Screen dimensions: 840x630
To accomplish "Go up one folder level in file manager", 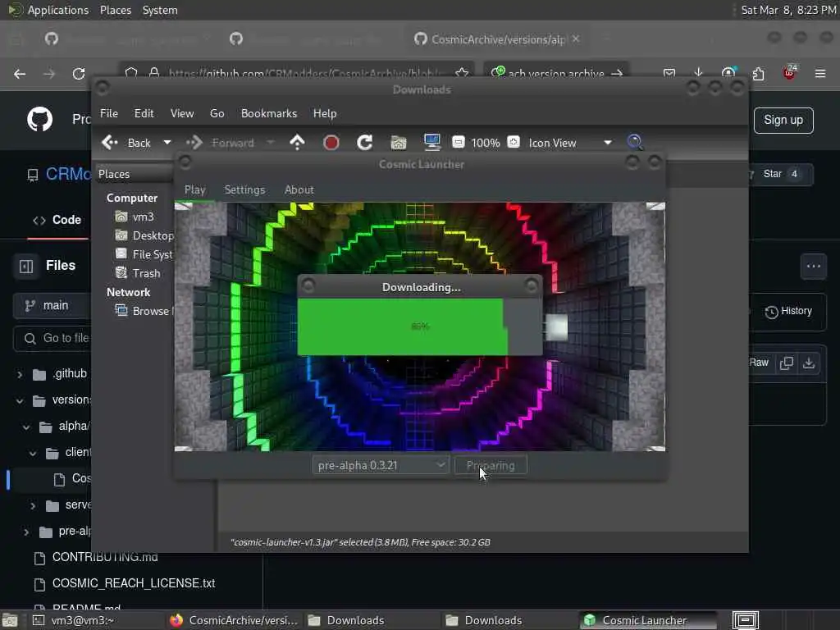I will coord(297,143).
